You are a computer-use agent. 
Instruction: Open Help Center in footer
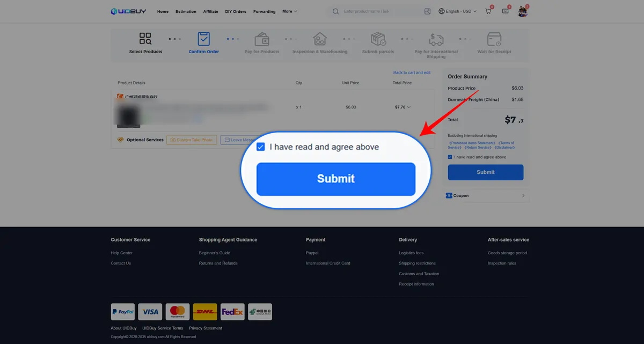pos(122,253)
